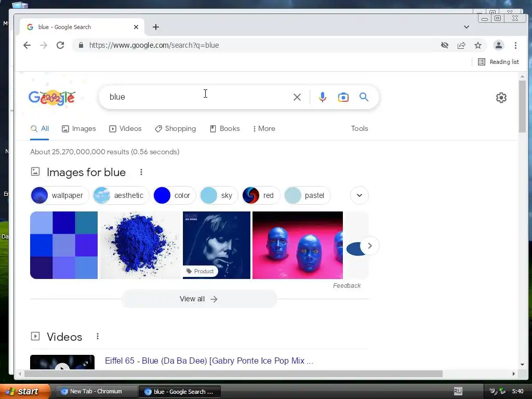This screenshot has height=399, width=532.
Task: Open the blue faces on pink image
Action: pos(298,245)
